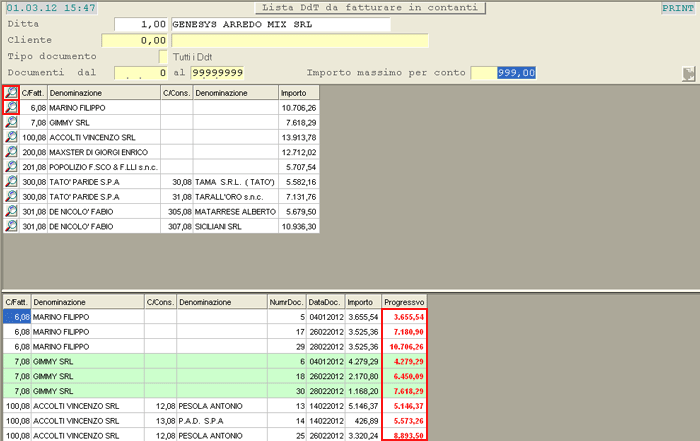Screen dimensions: 700x441
Task: Click lower table NumrDoc. column header
Action: click(287, 302)
